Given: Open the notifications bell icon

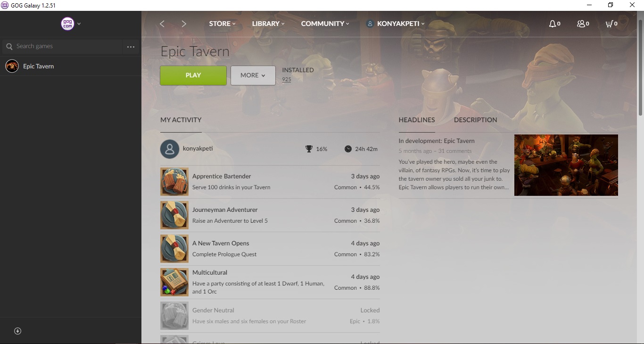Looking at the screenshot, I should (x=553, y=24).
